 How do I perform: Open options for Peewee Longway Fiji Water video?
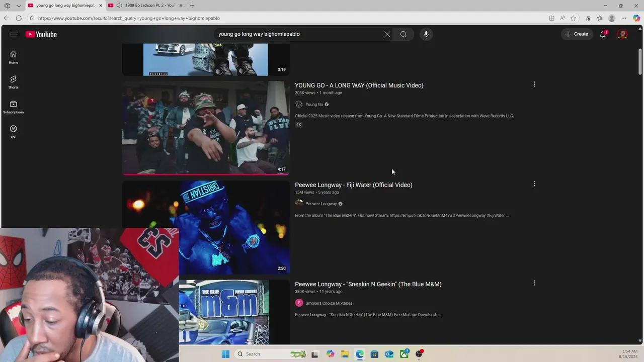point(534,184)
